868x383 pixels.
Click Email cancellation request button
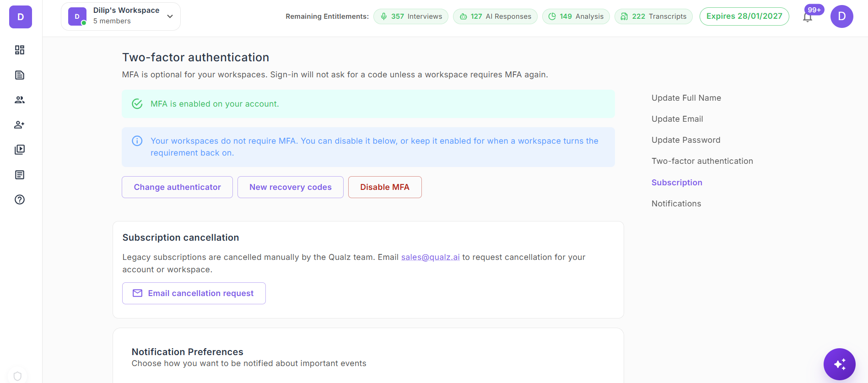[x=194, y=293]
